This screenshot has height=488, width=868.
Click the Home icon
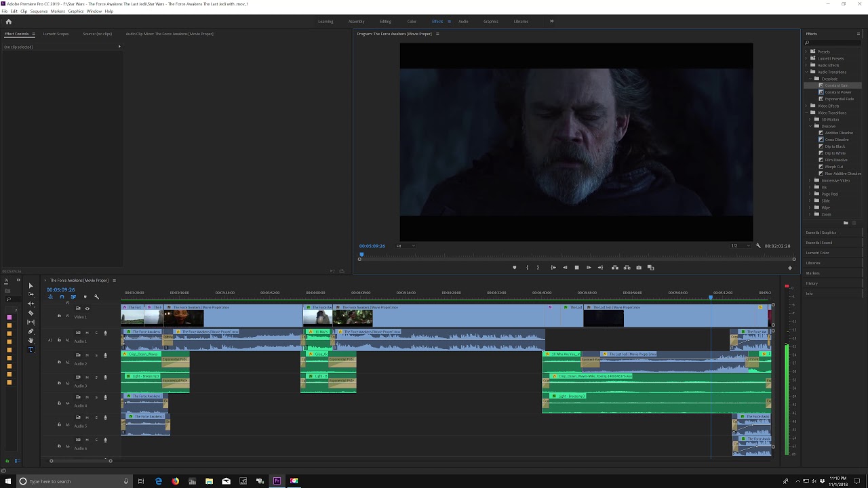click(9, 22)
